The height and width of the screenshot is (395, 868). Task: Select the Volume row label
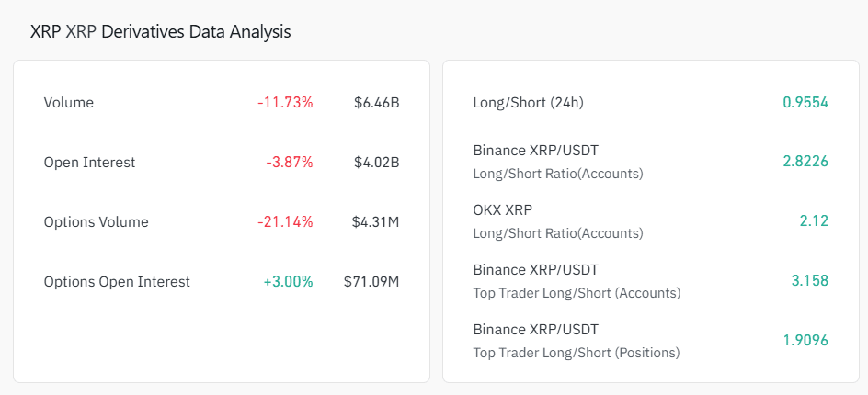69,103
